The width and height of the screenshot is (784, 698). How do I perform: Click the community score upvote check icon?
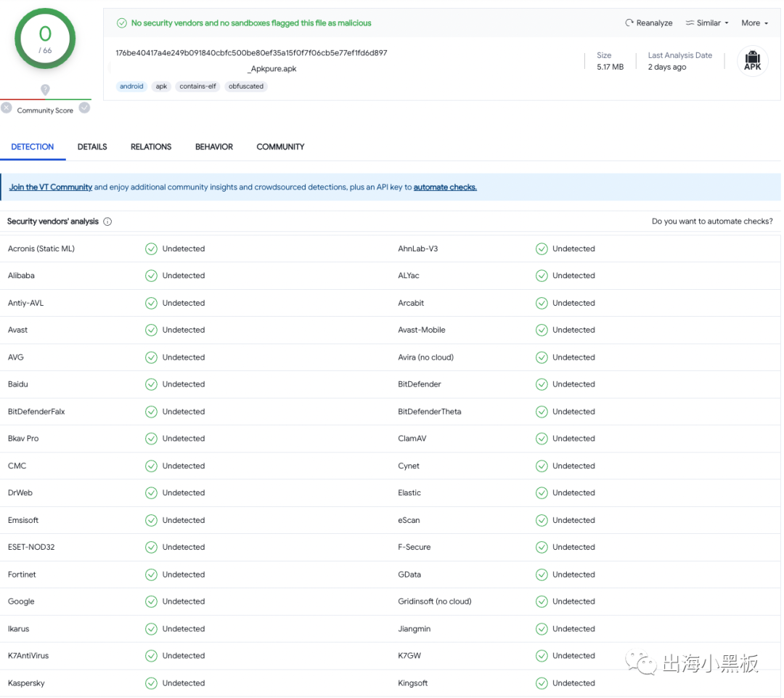pyautogui.click(x=84, y=107)
